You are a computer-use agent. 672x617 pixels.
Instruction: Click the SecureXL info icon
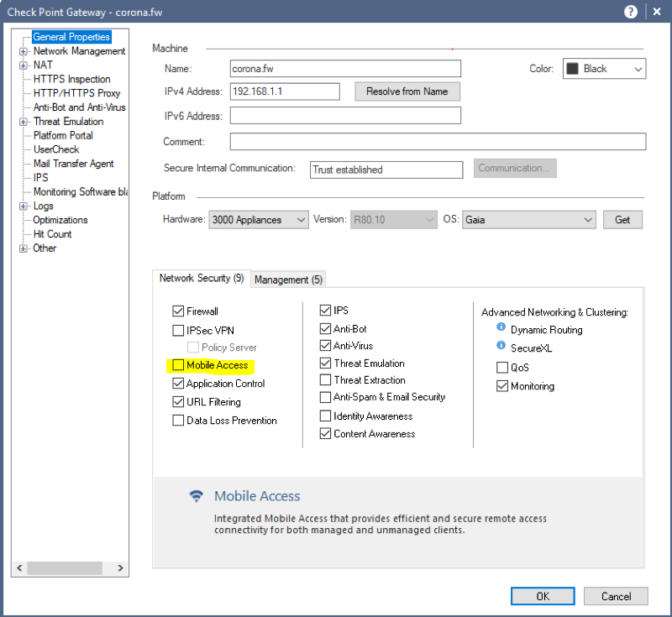[501, 345]
